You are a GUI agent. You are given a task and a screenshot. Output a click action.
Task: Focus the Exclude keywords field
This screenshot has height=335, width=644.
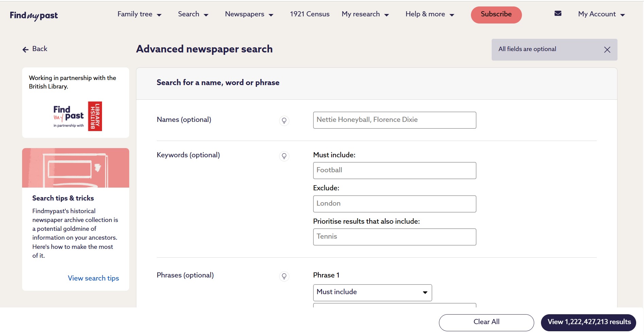pos(394,204)
